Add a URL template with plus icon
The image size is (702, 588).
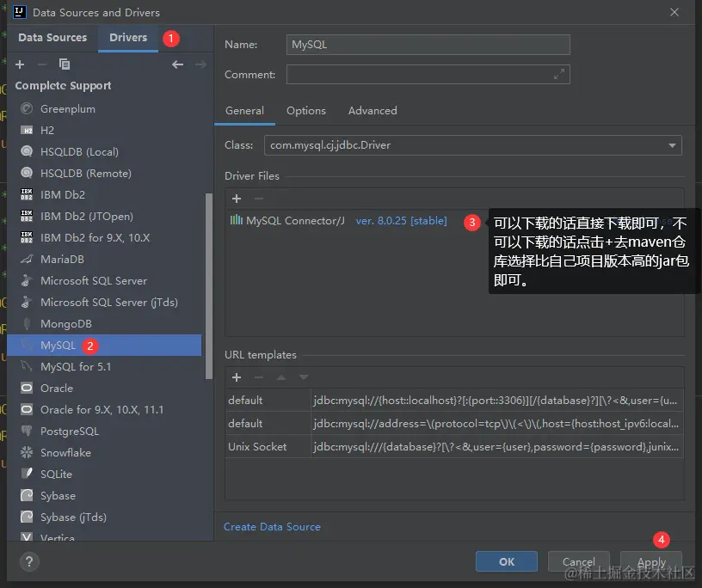[237, 377]
